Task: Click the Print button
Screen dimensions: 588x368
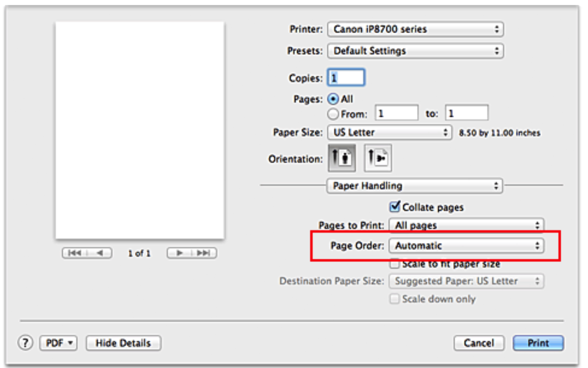Action: pos(539,343)
